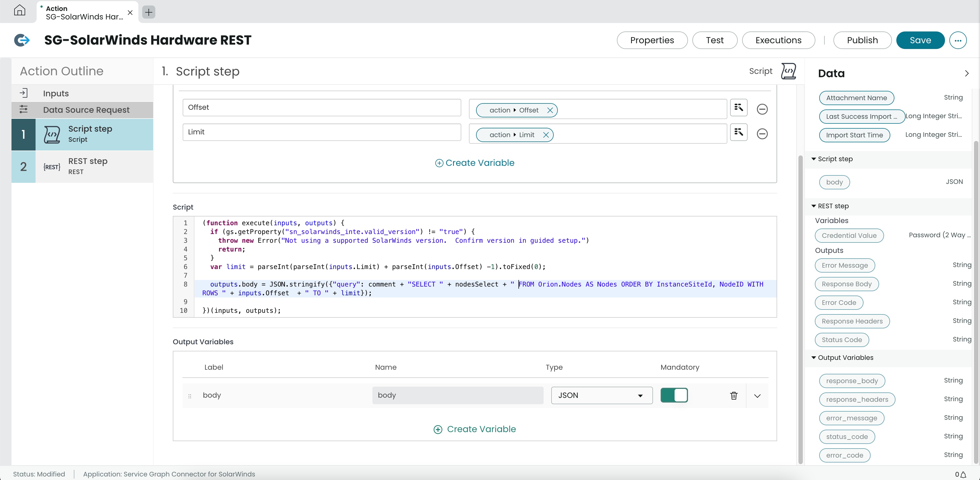Screen dimensions: 980x480
Task: Collapse the REST step data section
Action: click(814, 206)
